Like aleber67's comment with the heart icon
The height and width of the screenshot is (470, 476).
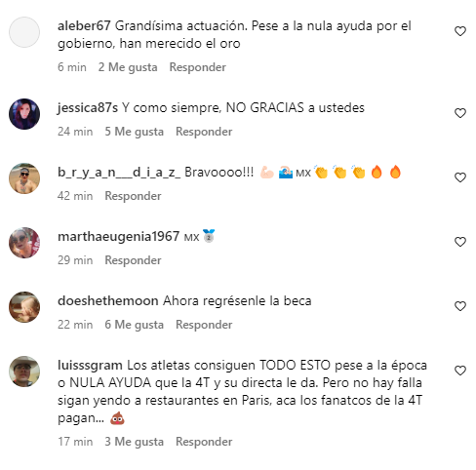(460, 31)
